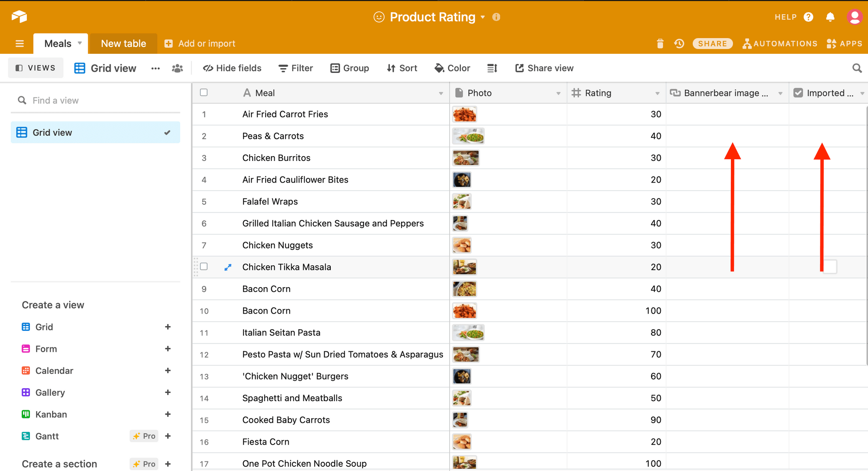
Task: Open the Filter menu
Action: pos(296,68)
